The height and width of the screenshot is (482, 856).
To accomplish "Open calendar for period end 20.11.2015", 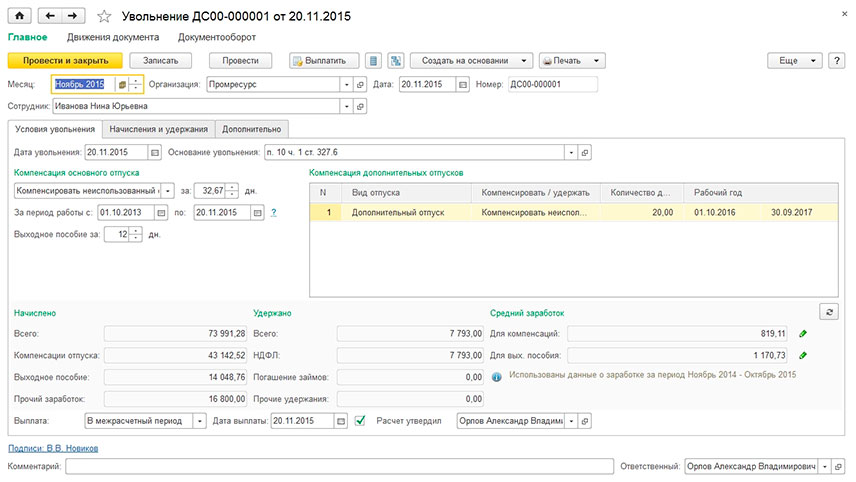I will 258,212.
